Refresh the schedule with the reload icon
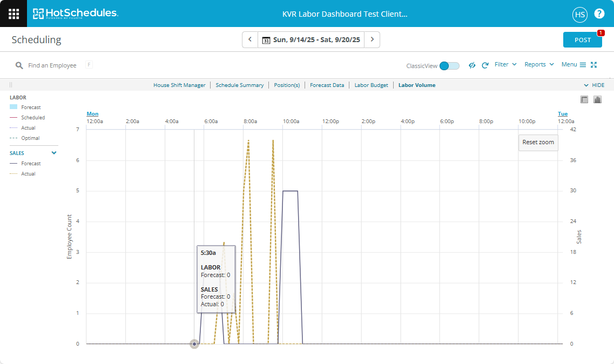 click(485, 65)
